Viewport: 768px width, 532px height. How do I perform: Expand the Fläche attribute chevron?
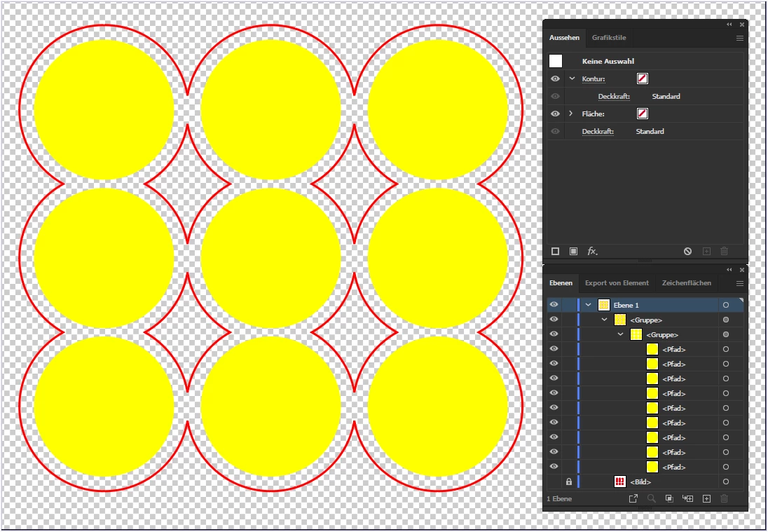570,114
